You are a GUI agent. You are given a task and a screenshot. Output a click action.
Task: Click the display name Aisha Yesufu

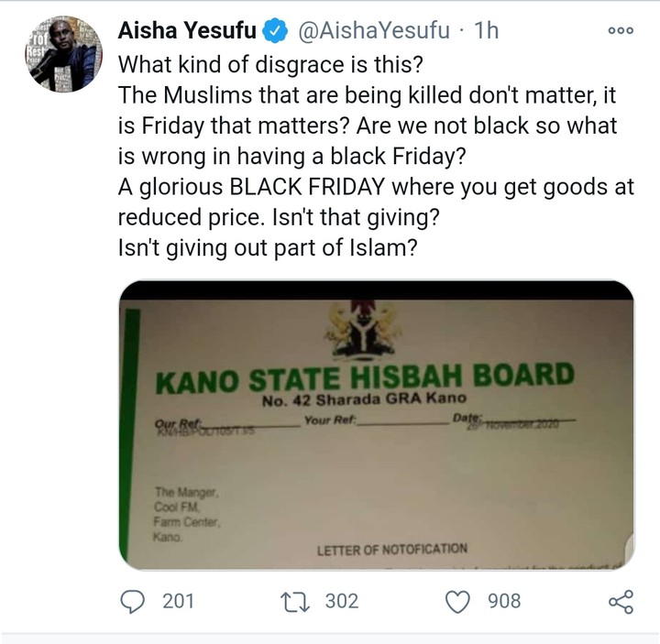188,31
